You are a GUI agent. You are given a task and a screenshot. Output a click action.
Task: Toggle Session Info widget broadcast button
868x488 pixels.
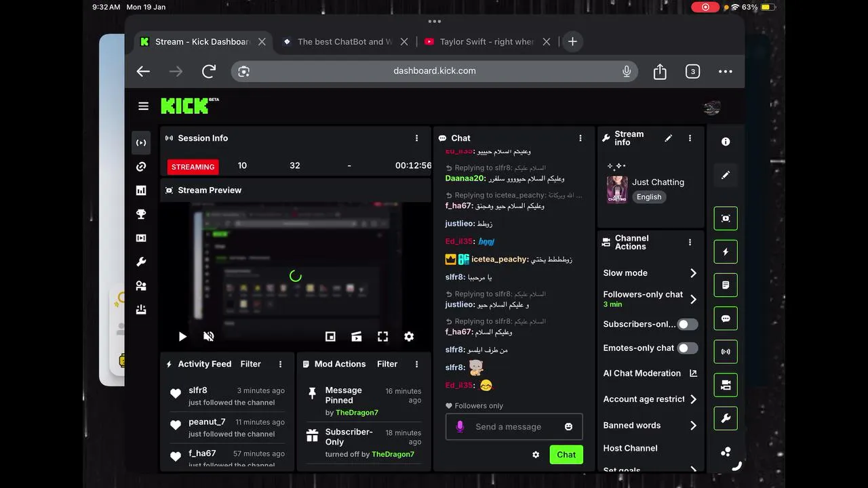coord(726,352)
